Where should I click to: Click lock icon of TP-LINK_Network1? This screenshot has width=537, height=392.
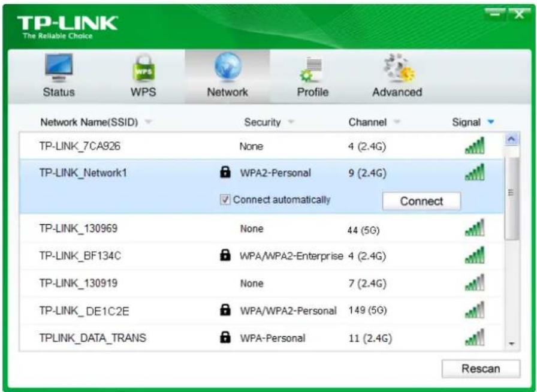tap(225, 171)
